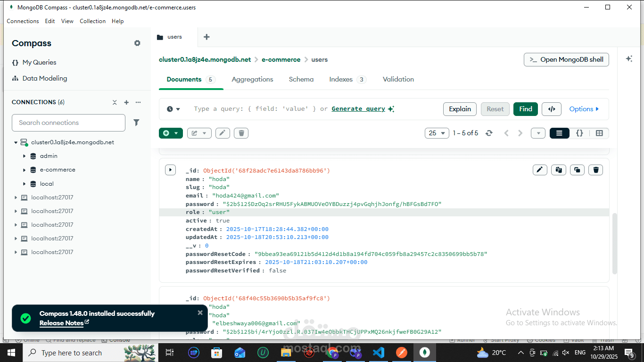Edit the hoda424 document with pencil icon
Screen dimensions: 644x362
coord(540,170)
